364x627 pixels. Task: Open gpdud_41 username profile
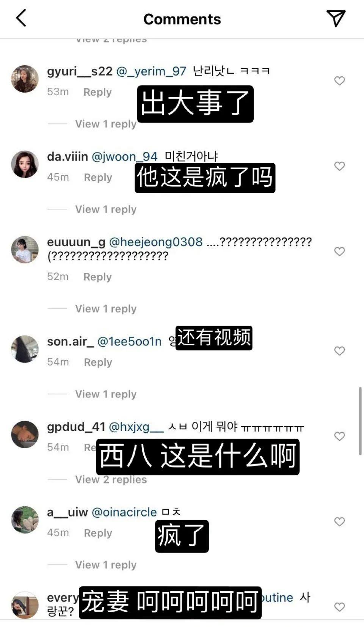[x=76, y=427]
